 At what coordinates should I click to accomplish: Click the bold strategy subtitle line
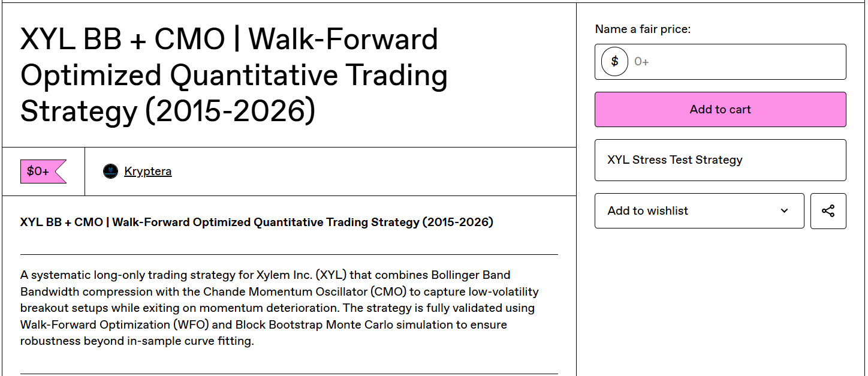click(x=257, y=222)
